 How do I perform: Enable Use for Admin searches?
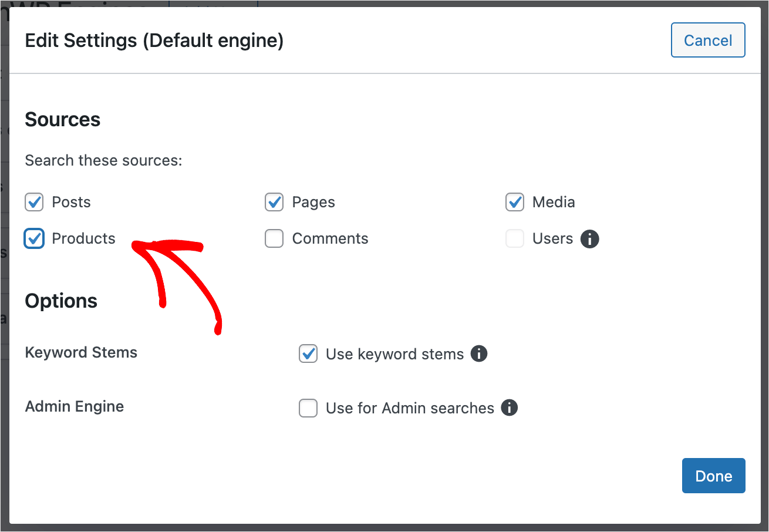pyautogui.click(x=308, y=408)
